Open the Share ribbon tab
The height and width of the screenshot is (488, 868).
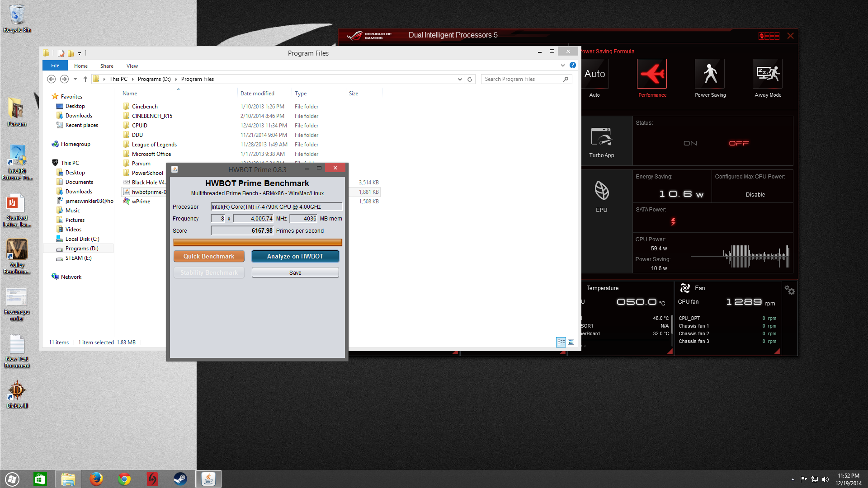point(107,66)
